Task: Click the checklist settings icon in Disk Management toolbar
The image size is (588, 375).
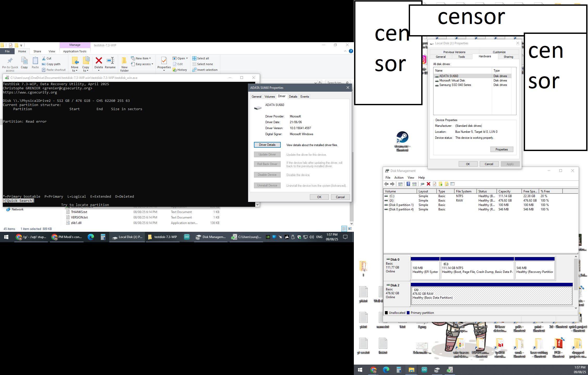Action: coord(452,184)
